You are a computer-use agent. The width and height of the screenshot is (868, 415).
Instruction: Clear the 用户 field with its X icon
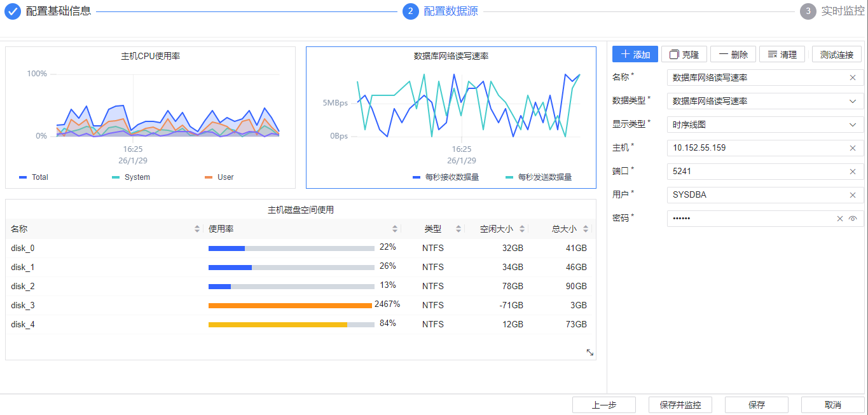coord(853,195)
